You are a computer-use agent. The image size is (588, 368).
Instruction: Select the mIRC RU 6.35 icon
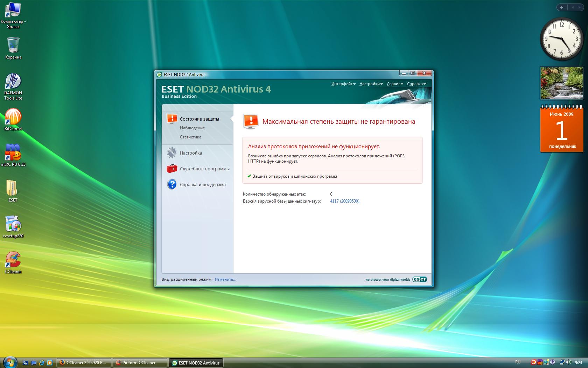[x=13, y=155]
